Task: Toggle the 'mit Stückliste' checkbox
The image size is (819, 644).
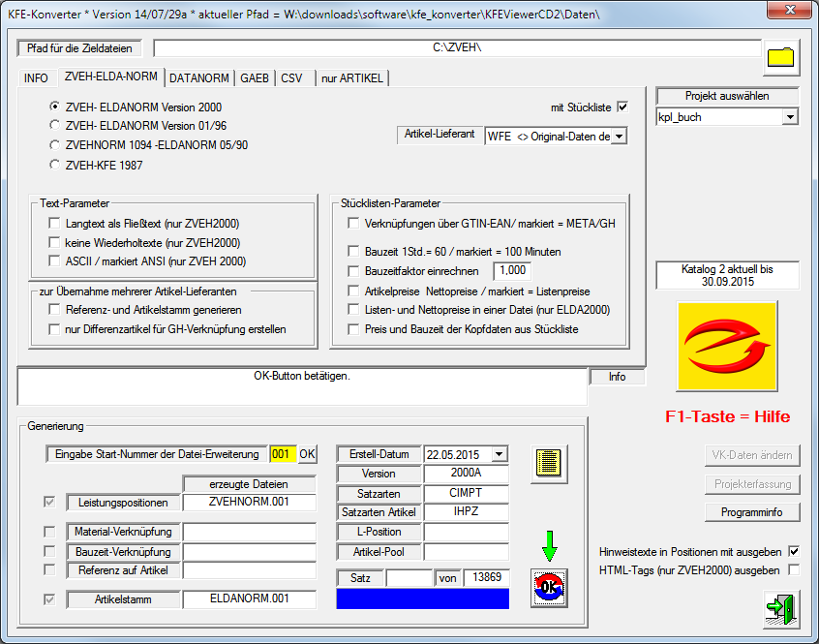Action: coord(622,107)
